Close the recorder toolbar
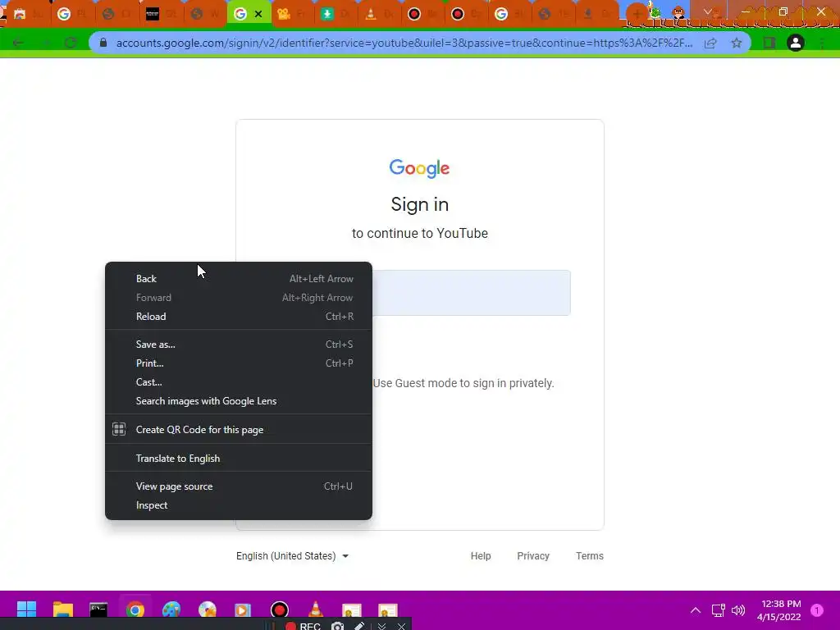 [401, 626]
